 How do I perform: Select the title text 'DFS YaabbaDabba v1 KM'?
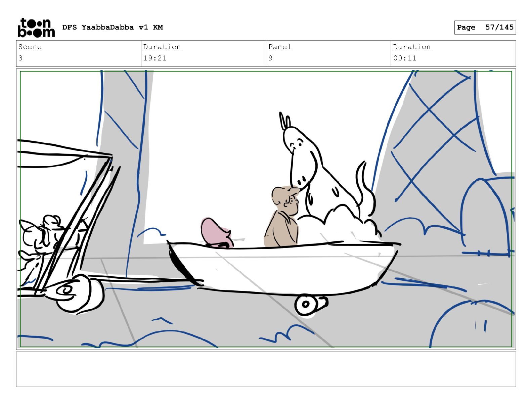pos(113,27)
